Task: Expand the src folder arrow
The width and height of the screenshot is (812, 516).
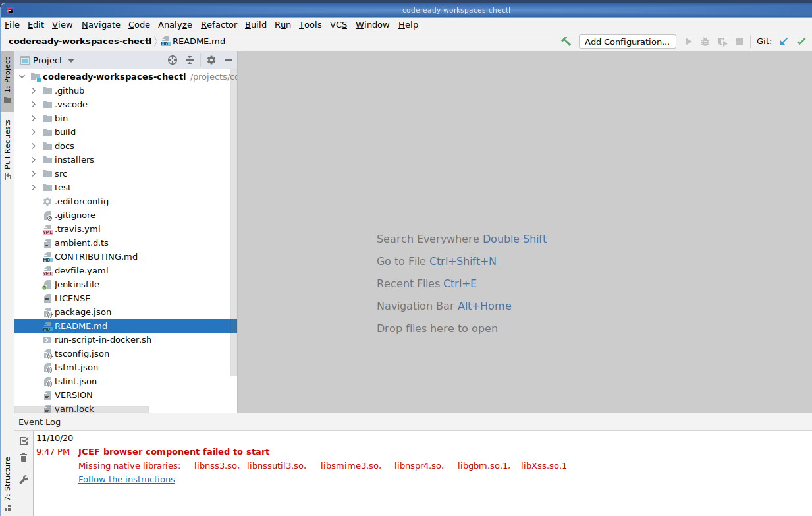Action: click(x=34, y=174)
